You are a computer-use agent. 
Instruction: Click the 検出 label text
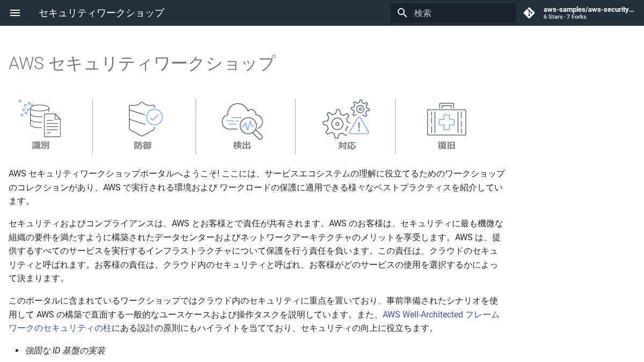(x=242, y=145)
